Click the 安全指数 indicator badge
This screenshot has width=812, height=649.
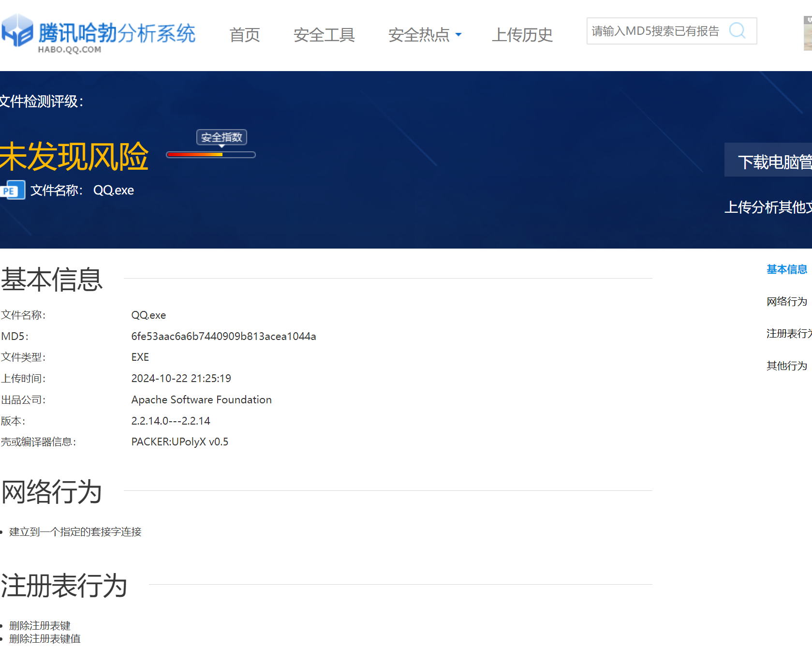(x=221, y=137)
